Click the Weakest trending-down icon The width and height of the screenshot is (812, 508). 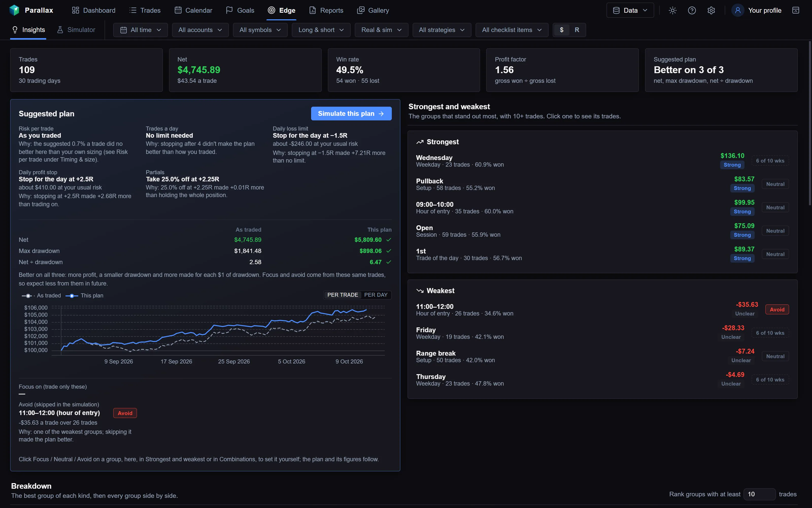click(420, 291)
